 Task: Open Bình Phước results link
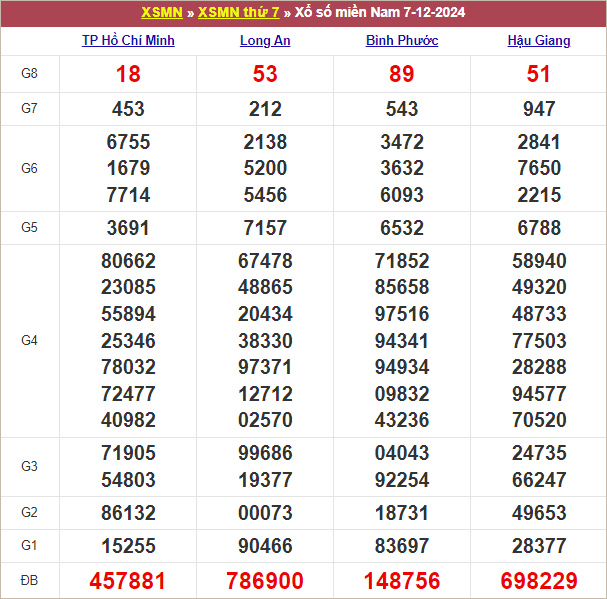tap(402, 40)
